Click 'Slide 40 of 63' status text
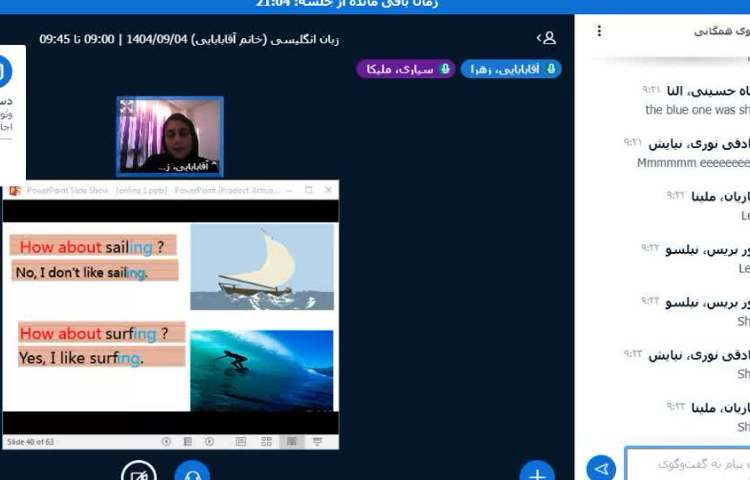Screen dimensions: 750x480 [30, 442]
